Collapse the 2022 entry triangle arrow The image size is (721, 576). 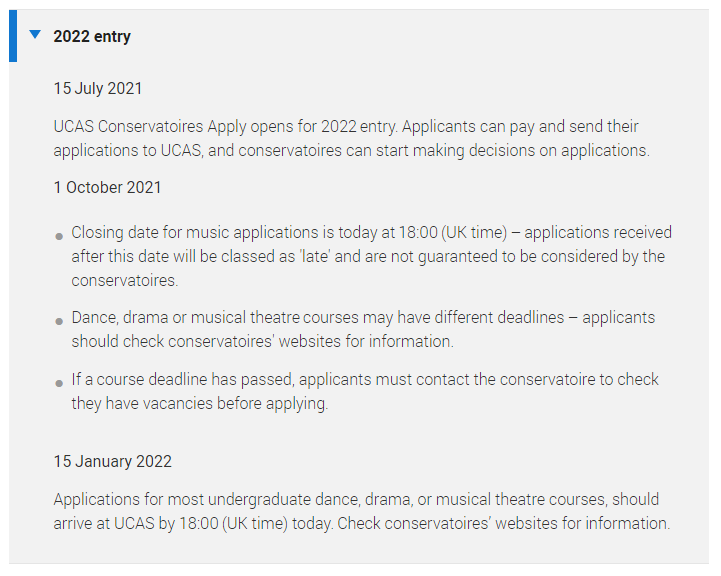click(36, 35)
